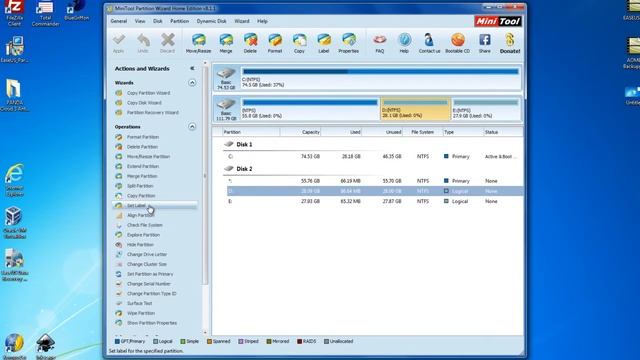Select E: partition bar in disk map

tap(485, 109)
